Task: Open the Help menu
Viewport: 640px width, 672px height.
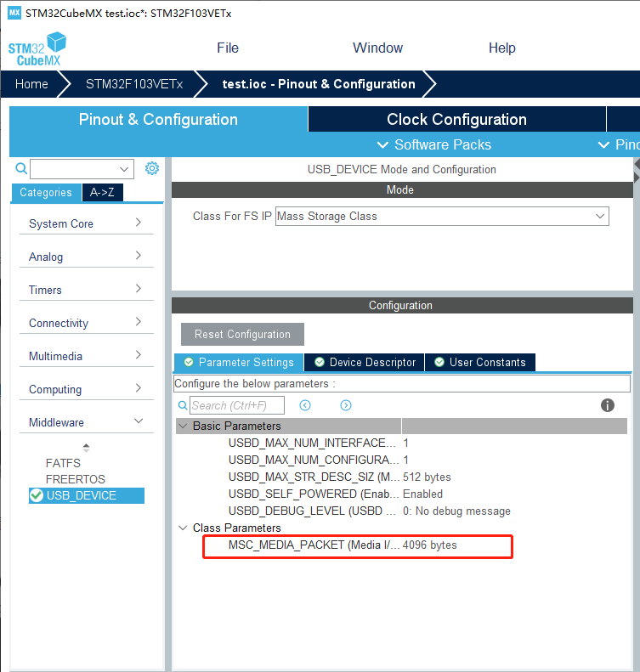Action: click(x=502, y=48)
